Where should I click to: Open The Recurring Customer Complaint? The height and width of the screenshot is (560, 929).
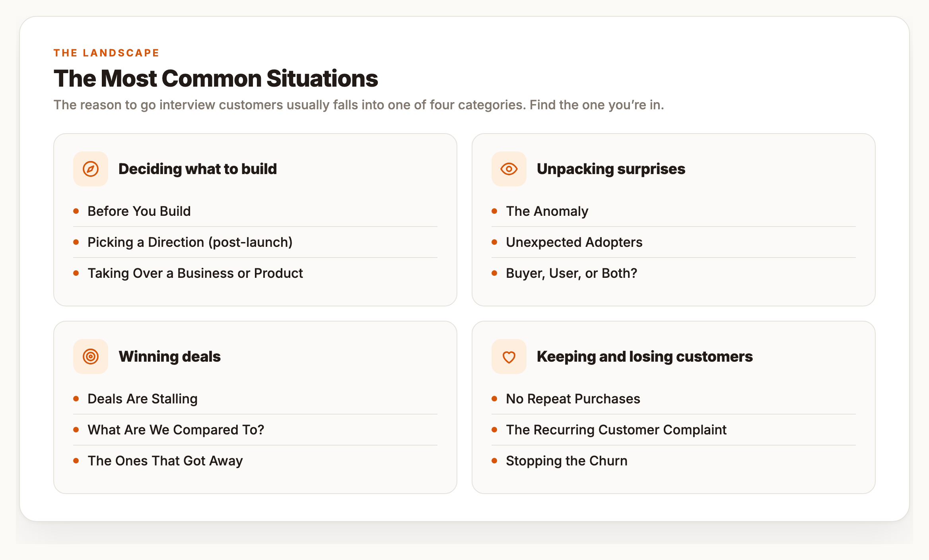[x=674, y=430]
